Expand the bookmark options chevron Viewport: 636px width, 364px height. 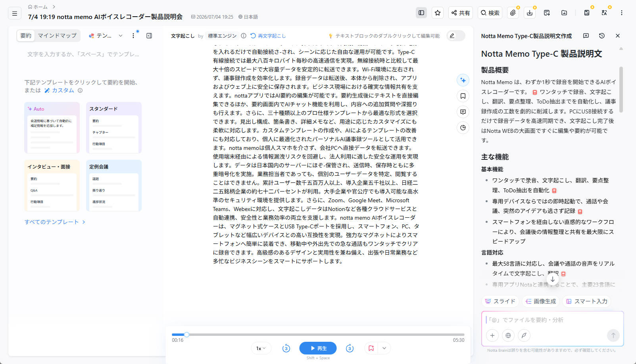(x=384, y=348)
